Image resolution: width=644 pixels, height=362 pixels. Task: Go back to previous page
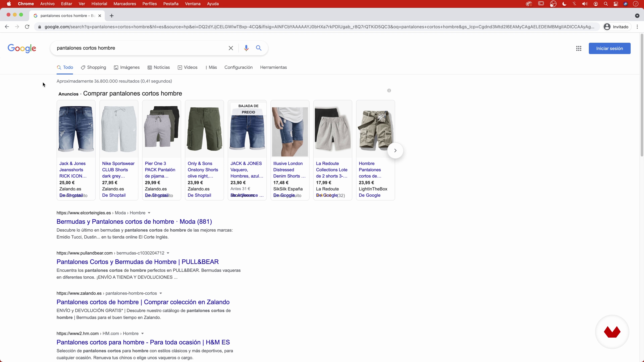[7, 27]
